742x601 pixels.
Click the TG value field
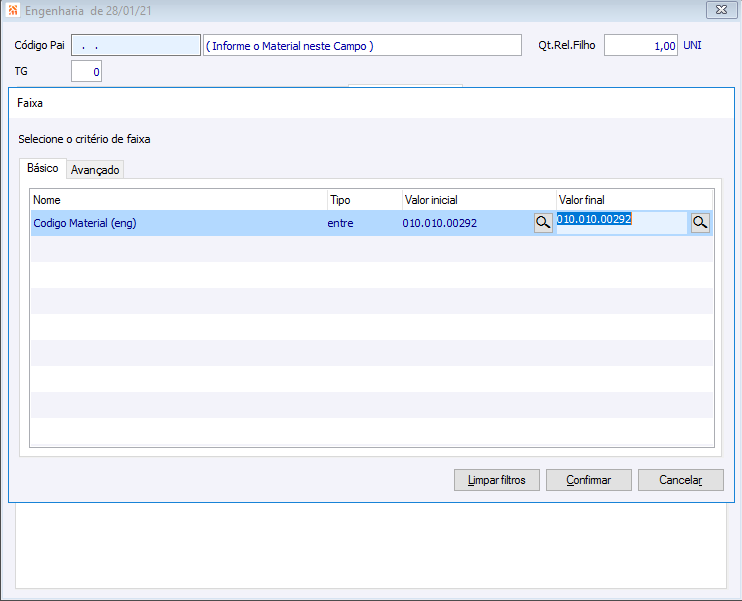coord(86,71)
